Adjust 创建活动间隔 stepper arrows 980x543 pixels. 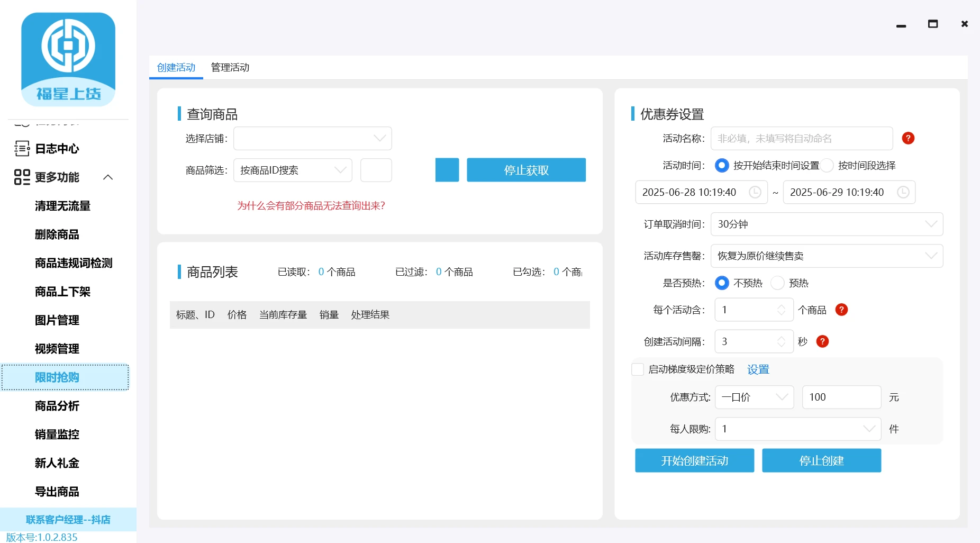tap(781, 341)
